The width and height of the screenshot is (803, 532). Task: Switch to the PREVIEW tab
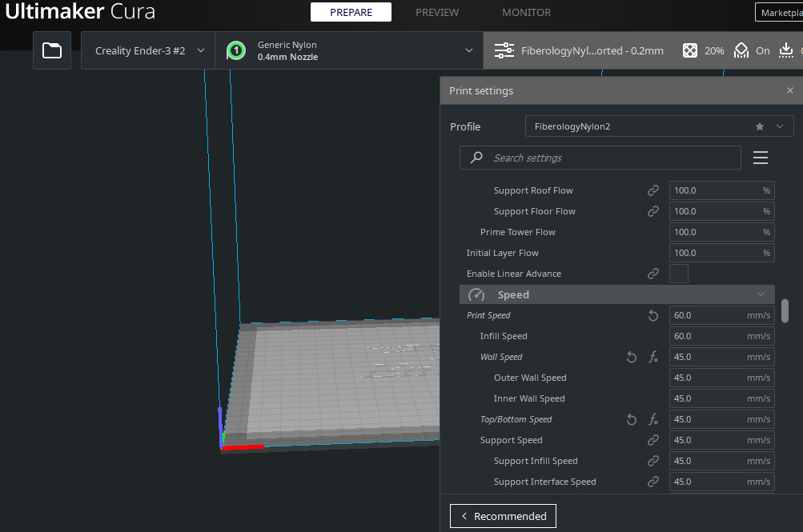click(437, 12)
